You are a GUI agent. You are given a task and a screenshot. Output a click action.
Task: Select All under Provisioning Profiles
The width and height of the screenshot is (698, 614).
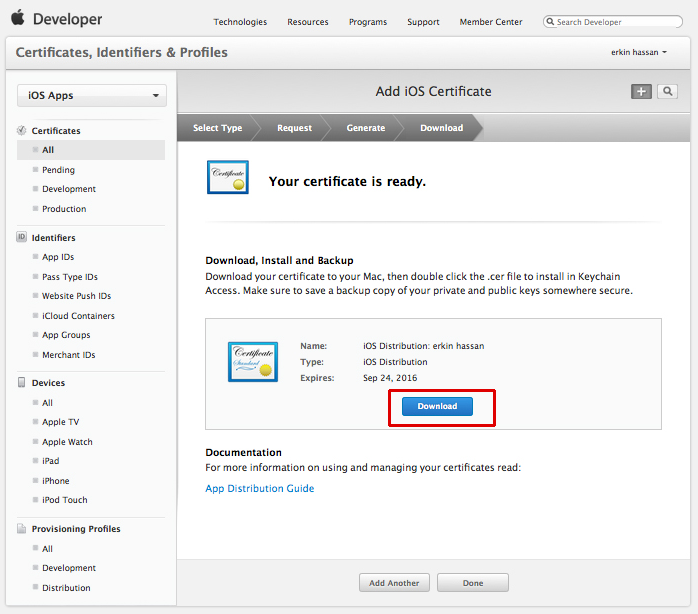click(47, 549)
